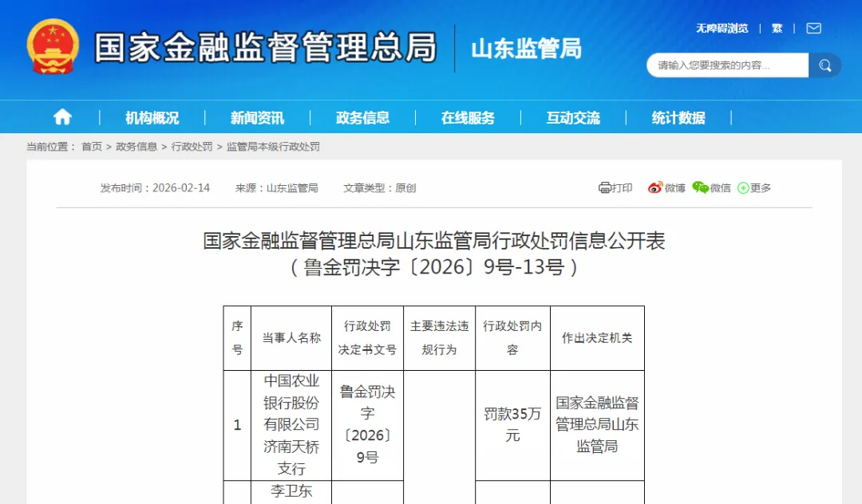Click 国家金融监督管理总局 site title
The height and width of the screenshot is (504, 862).
pos(266,47)
